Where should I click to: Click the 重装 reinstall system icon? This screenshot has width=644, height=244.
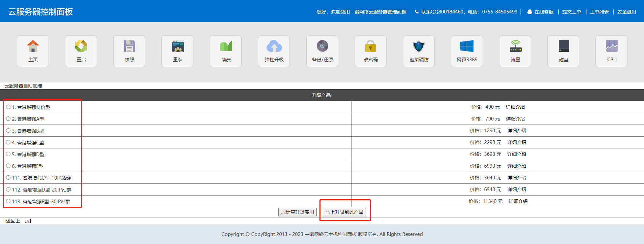coord(178,47)
